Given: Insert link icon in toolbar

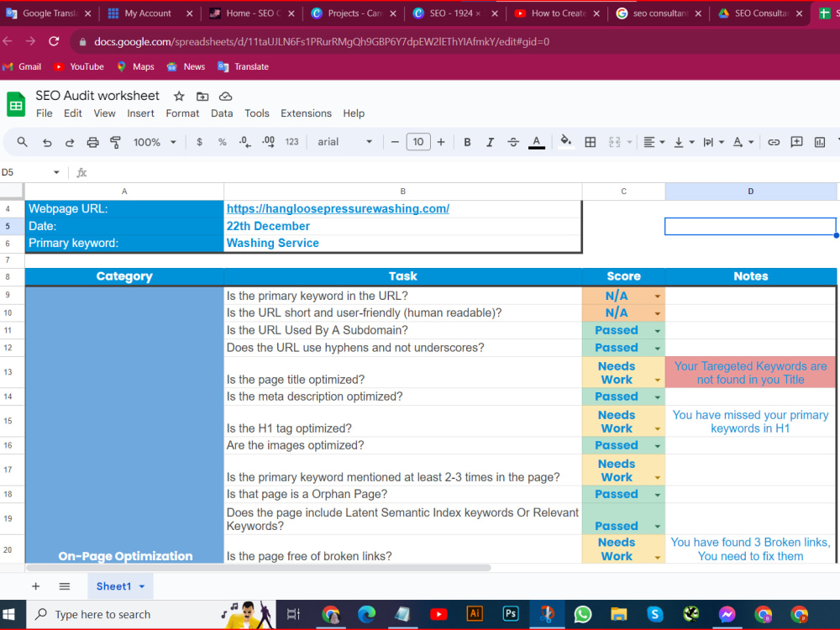Looking at the screenshot, I should (x=774, y=142).
